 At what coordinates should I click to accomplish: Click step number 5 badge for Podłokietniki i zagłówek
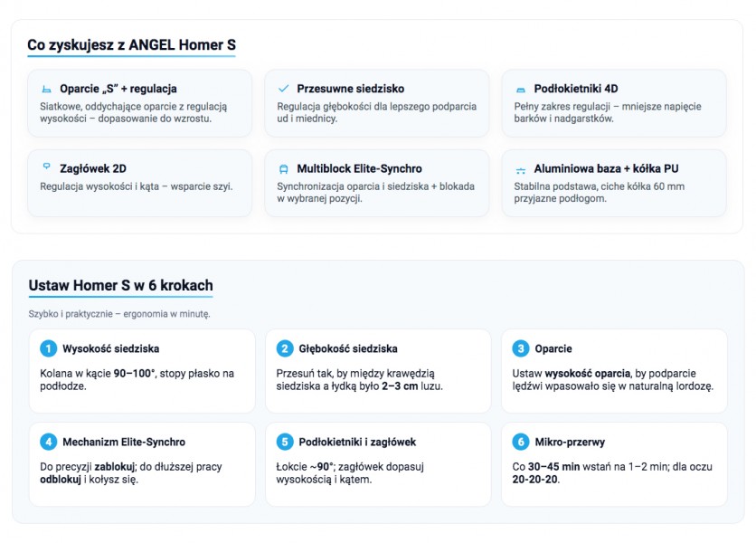click(x=285, y=442)
